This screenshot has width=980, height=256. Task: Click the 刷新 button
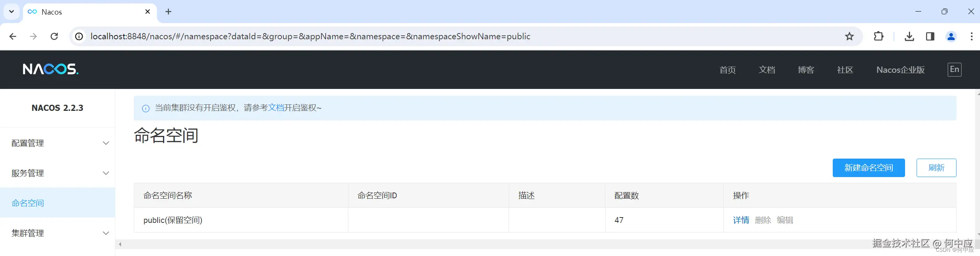tap(936, 168)
